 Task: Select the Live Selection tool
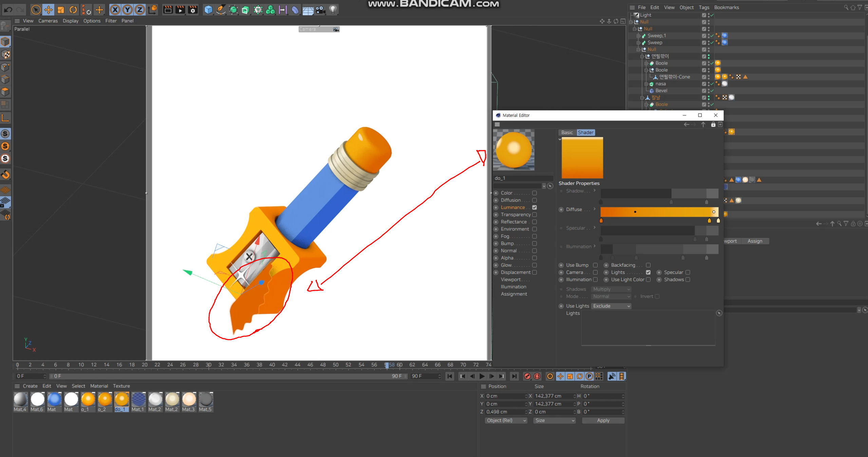click(x=36, y=10)
